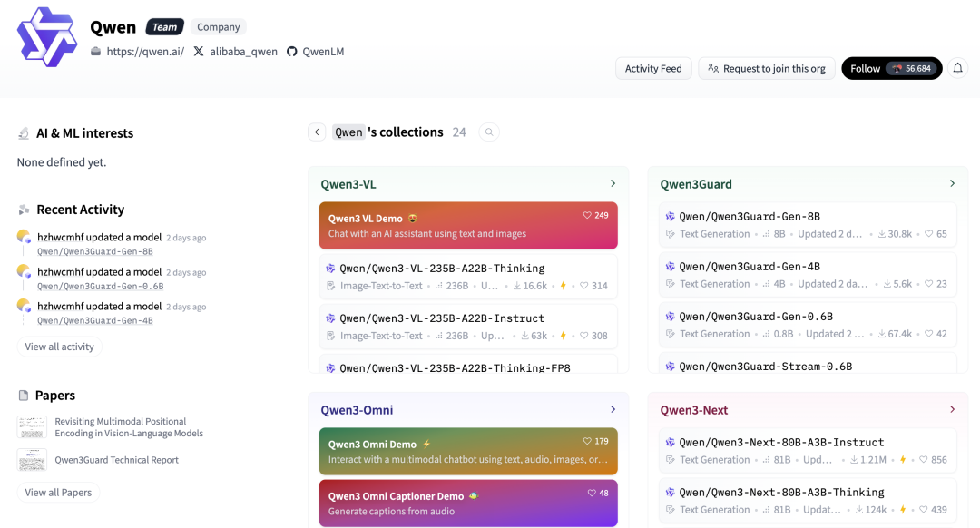Click the Recent Activity section icon
The image size is (980, 528).
24,210
